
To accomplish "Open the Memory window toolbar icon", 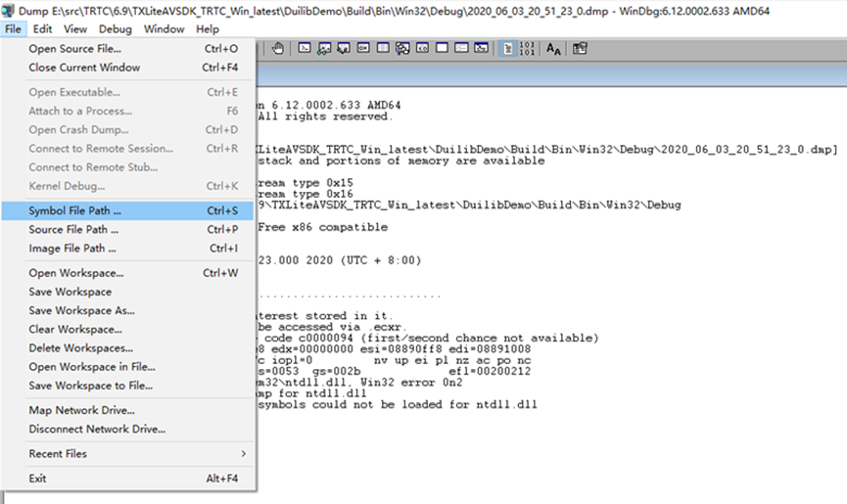I will pos(383,49).
